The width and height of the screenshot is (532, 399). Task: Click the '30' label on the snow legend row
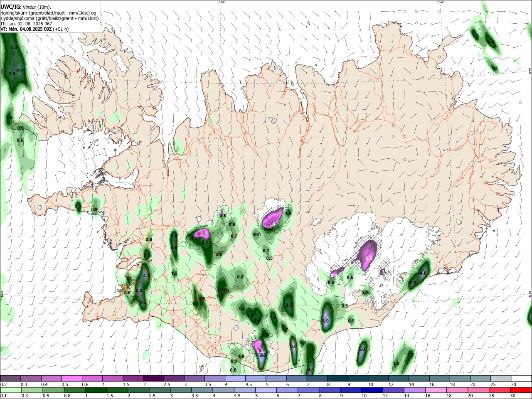click(x=513, y=384)
